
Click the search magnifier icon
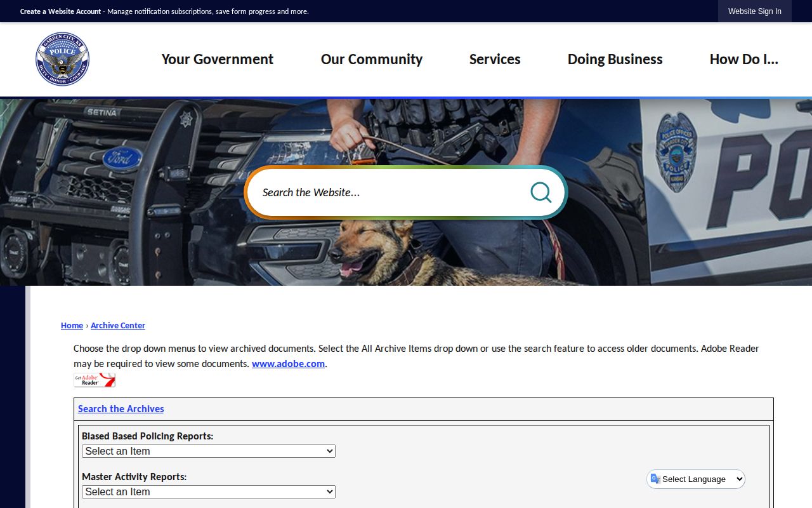tap(540, 192)
